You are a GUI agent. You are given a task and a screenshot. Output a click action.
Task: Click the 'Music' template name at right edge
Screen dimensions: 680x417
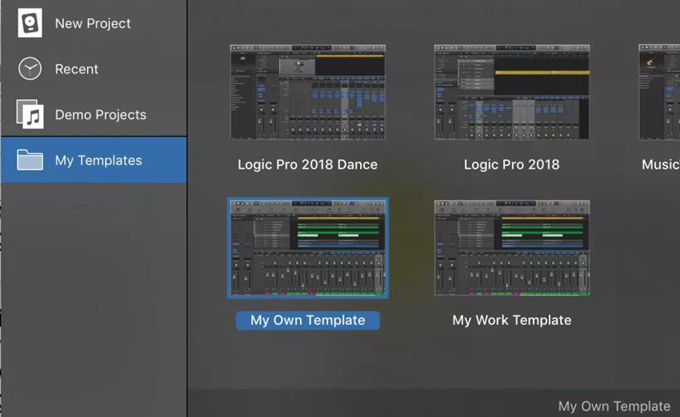click(660, 165)
